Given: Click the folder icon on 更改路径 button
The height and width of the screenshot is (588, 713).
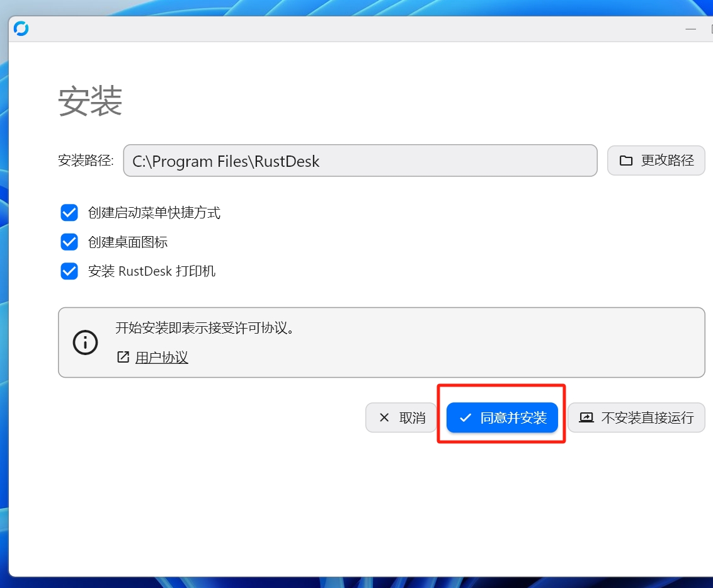Looking at the screenshot, I should tap(625, 161).
